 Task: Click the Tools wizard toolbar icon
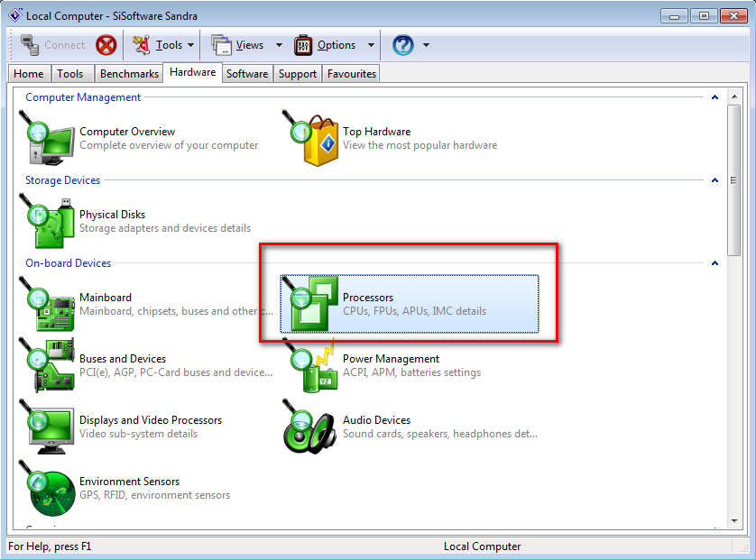142,45
